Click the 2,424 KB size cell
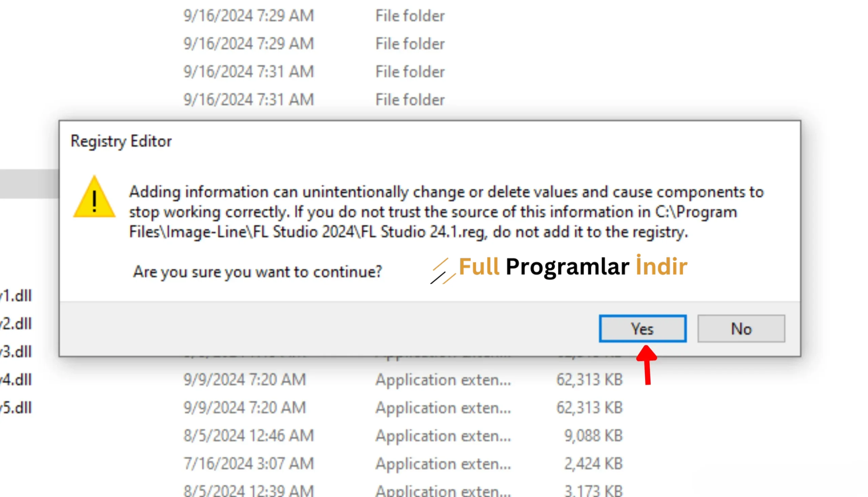868x497 pixels. [x=593, y=463]
